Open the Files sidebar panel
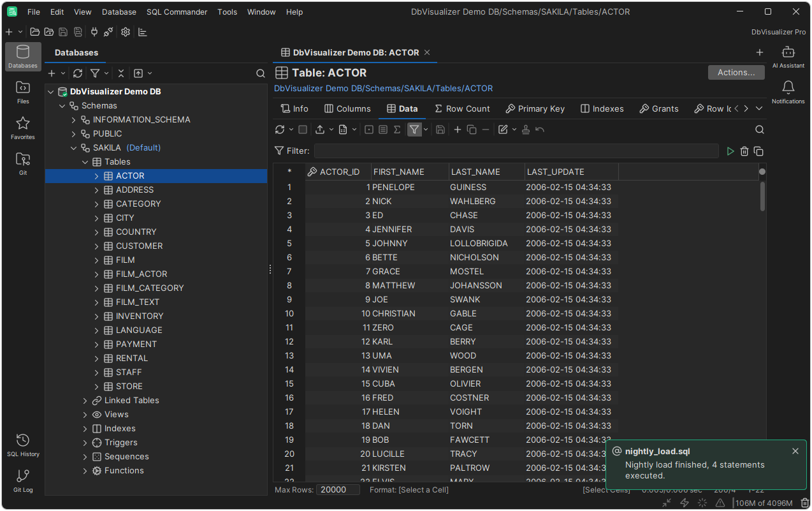Screen dimensions: 812x511 click(x=23, y=93)
